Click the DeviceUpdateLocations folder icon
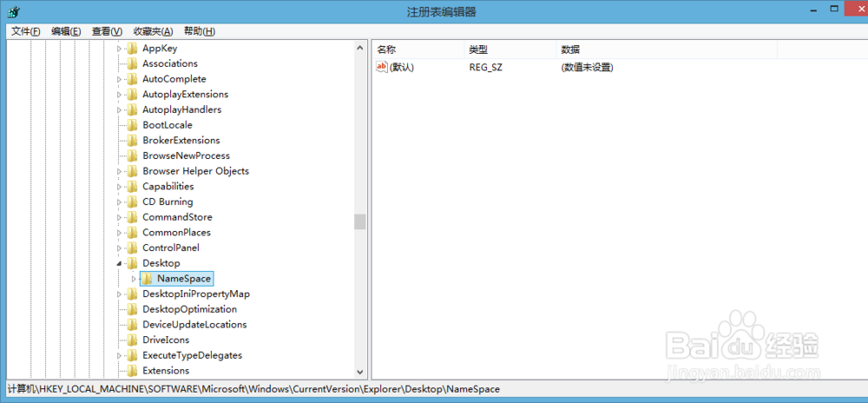 point(132,324)
